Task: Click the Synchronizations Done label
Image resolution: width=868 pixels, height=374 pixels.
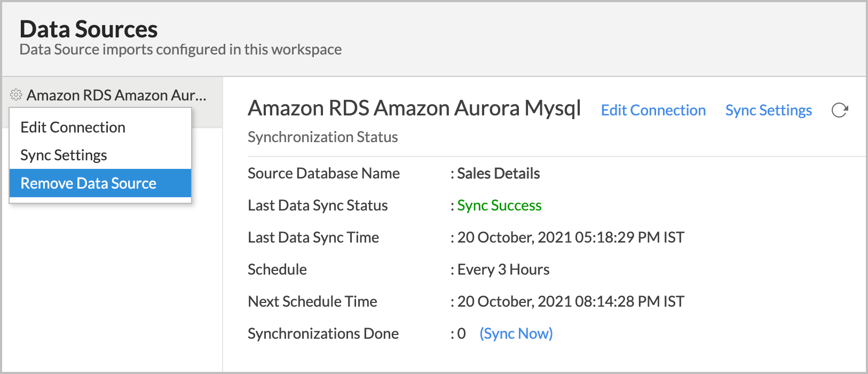Action: [323, 333]
